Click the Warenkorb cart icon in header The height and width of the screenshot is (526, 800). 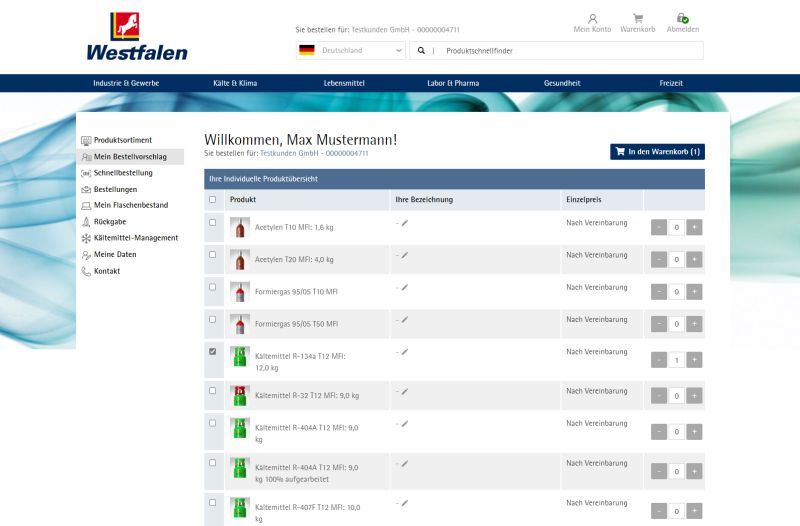(x=637, y=19)
